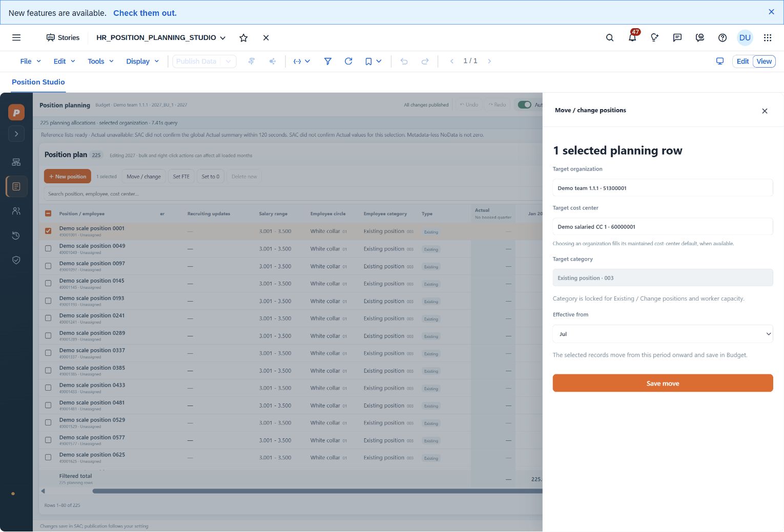Open the filter funnel icon in toolbar
This screenshot has width=784, height=532.
tap(328, 61)
